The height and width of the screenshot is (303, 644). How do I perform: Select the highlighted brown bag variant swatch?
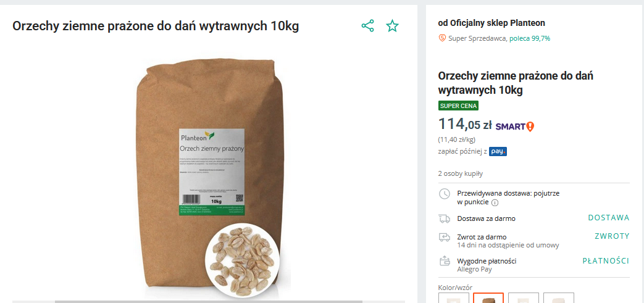[x=488, y=297]
